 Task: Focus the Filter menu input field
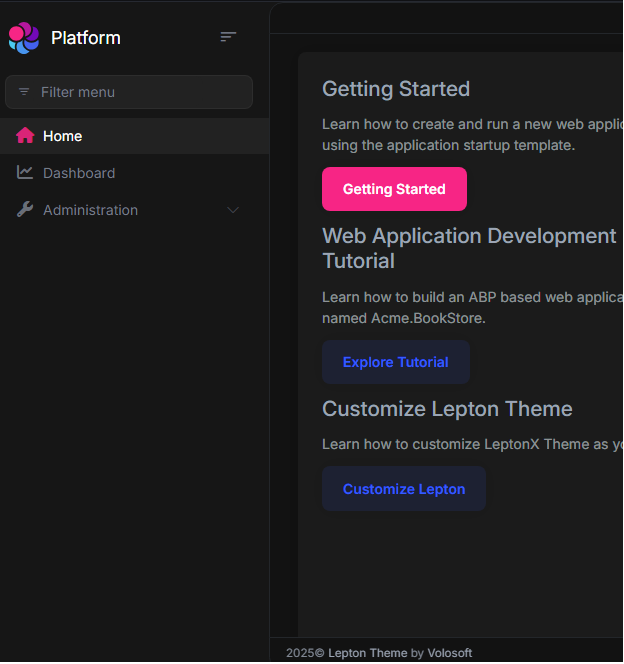(140, 92)
